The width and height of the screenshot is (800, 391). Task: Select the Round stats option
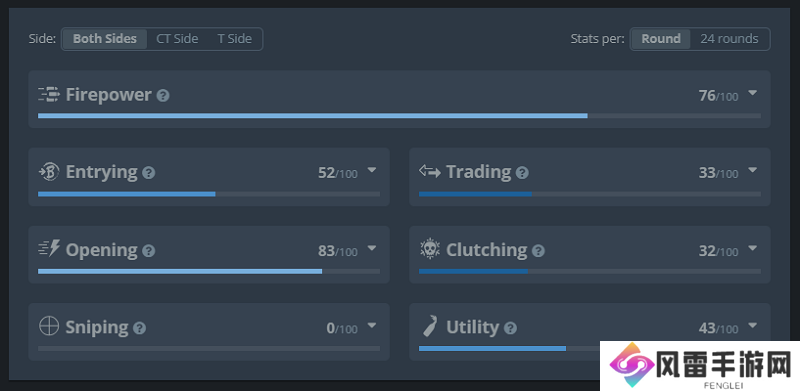point(661,39)
